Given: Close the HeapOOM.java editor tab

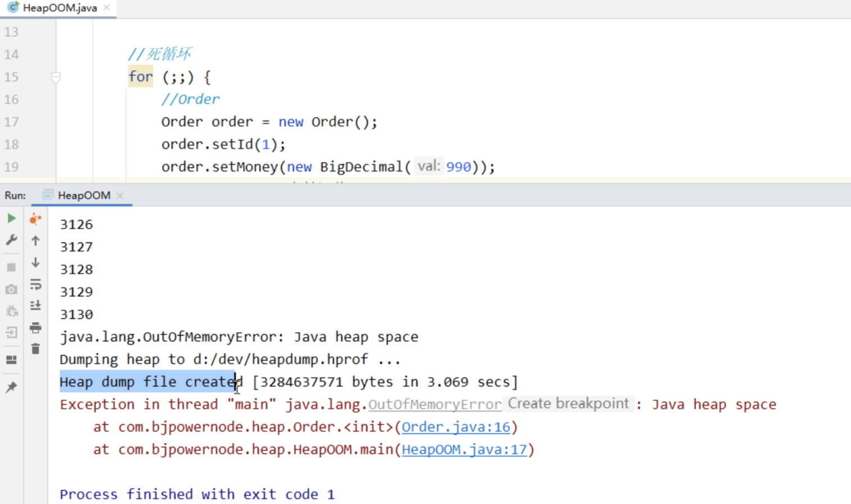Looking at the screenshot, I should tap(107, 8).
